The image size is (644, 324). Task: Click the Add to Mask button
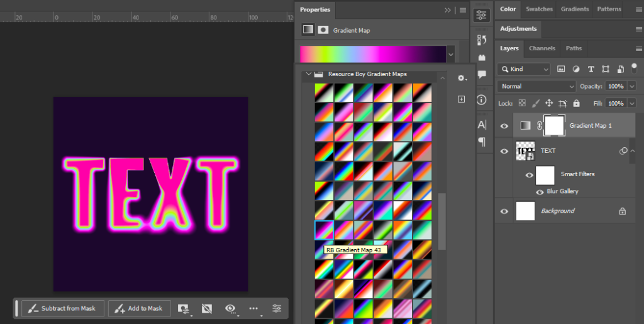pyautogui.click(x=139, y=308)
